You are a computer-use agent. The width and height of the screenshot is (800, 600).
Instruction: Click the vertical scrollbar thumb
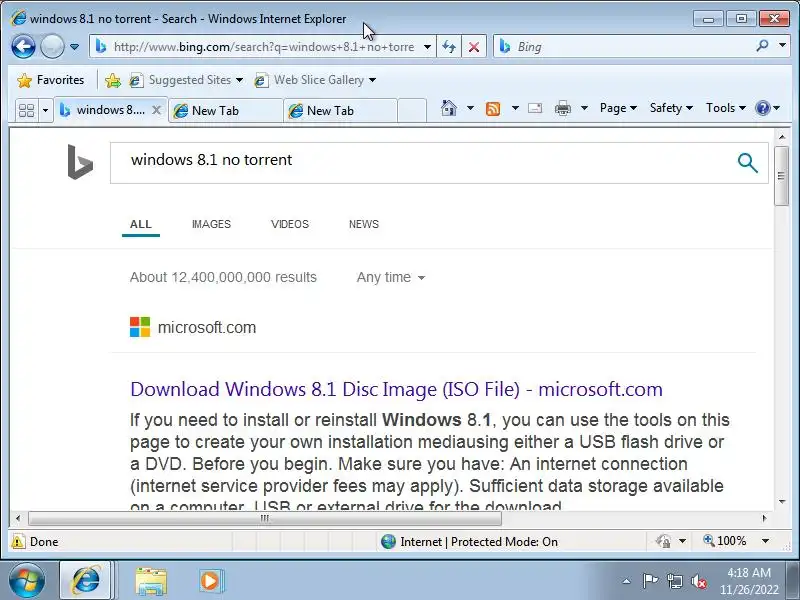tap(781, 176)
